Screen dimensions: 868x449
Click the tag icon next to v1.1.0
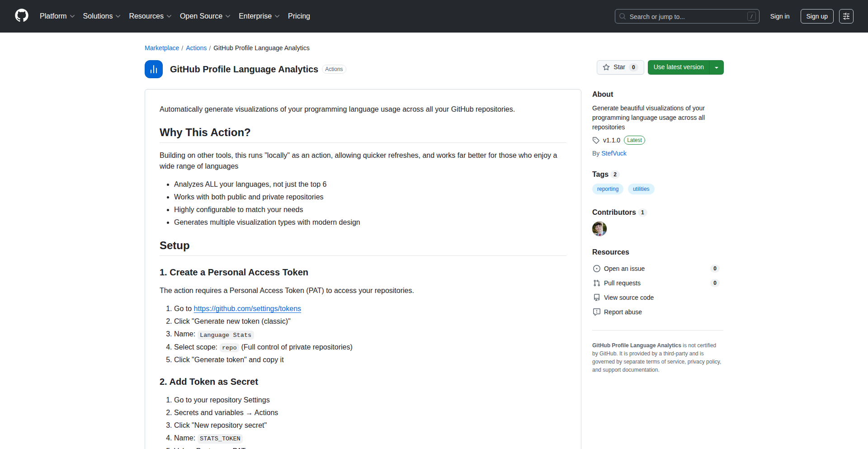tap(595, 140)
